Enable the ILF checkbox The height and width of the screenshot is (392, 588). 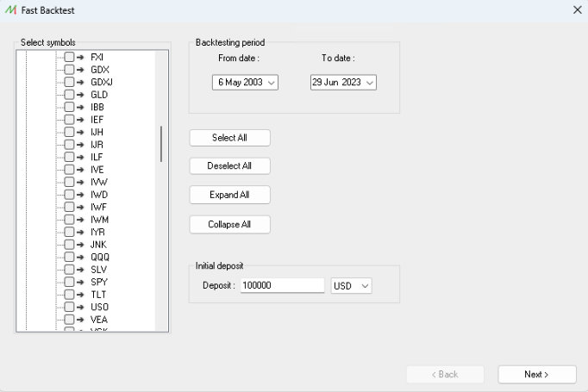pos(69,157)
